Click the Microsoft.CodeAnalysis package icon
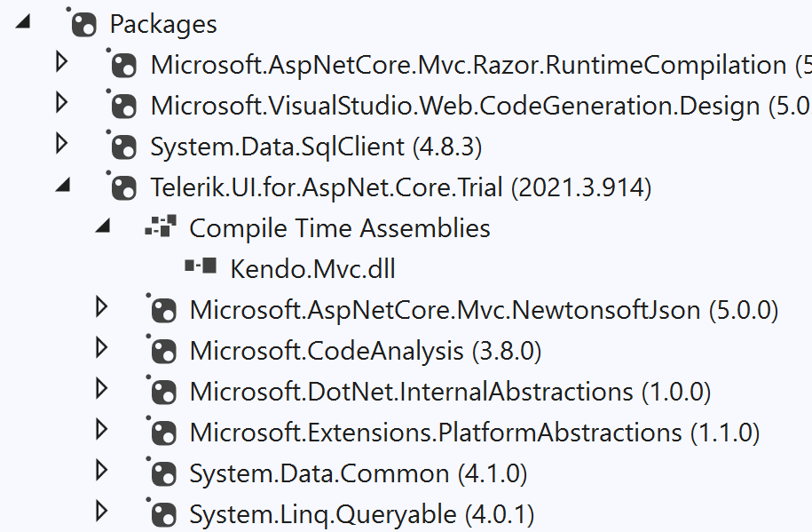The width and height of the screenshot is (812, 532). click(x=162, y=351)
